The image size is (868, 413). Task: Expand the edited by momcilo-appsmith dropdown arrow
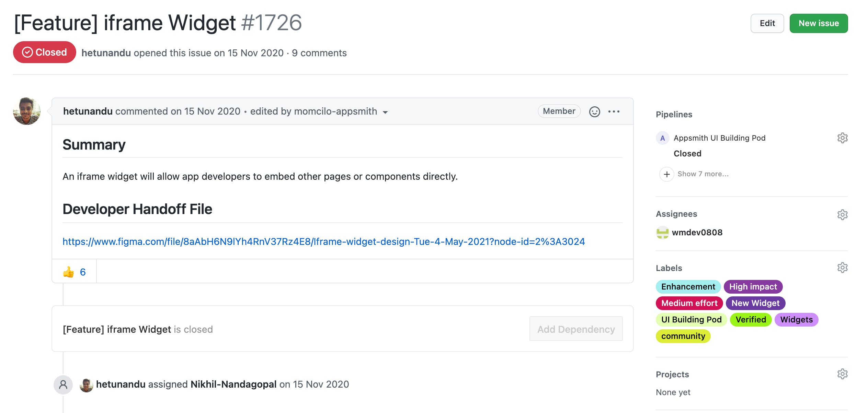point(385,112)
